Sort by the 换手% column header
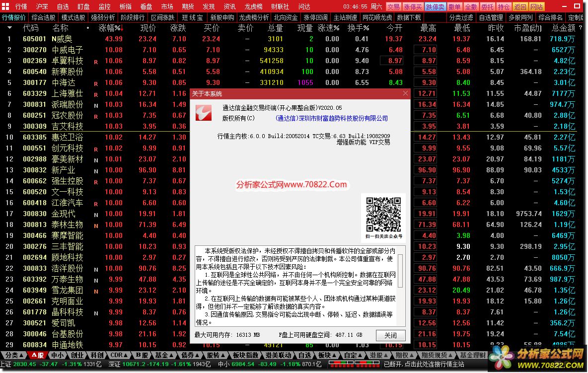The width and height of the screenshot is (588, 373). point(358,28)
